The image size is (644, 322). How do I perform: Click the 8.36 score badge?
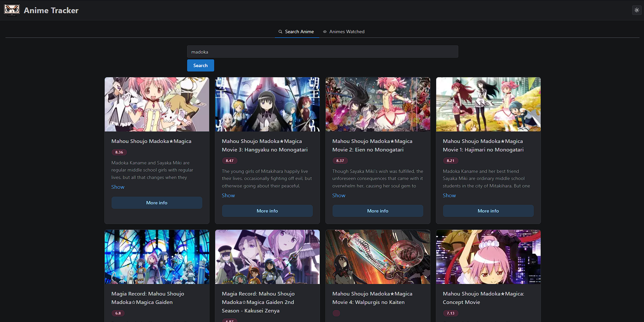(119, 152)
